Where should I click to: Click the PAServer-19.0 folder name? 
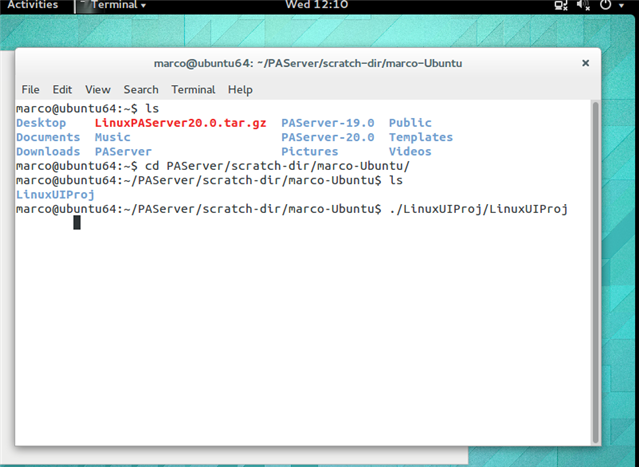pyautogui.click(x=328, y=123)
